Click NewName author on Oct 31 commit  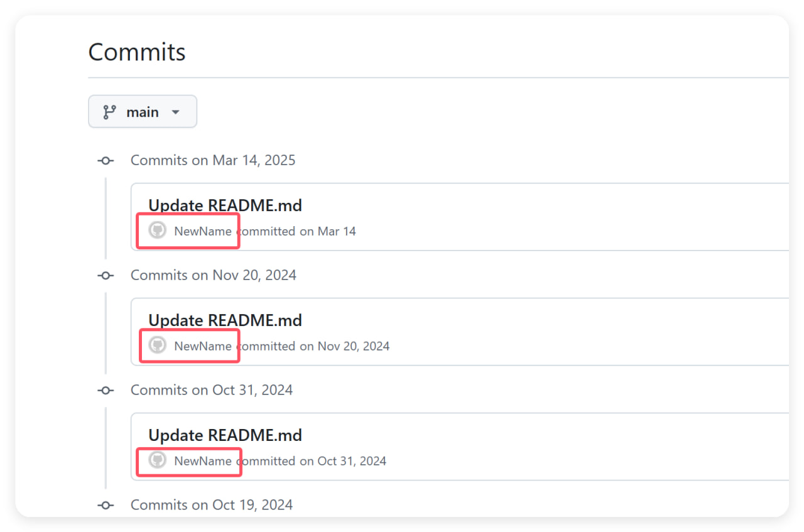point(203,461)
